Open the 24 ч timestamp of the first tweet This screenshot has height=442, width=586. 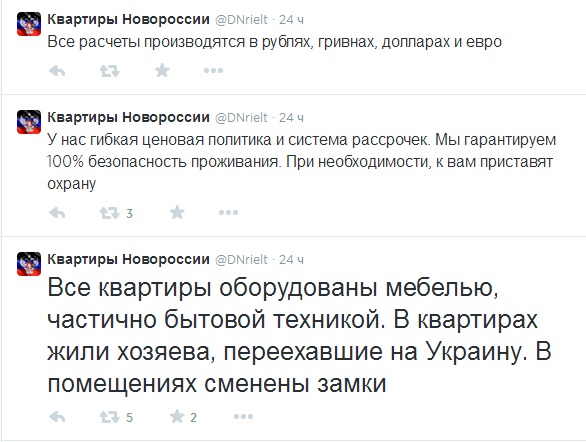pyautogui.click(x=292, y=20)
